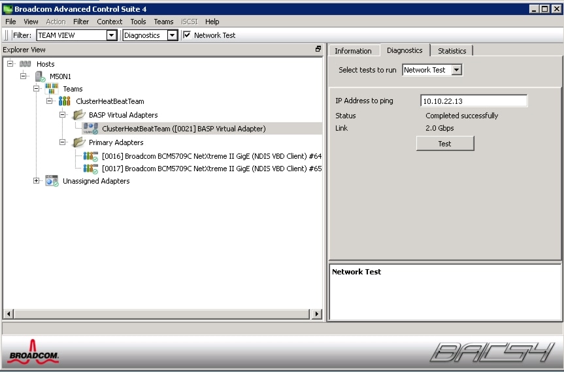The width and height of the screenshot is (564, 392).
Task: Open the Action menu
Action: coord(56,22)
